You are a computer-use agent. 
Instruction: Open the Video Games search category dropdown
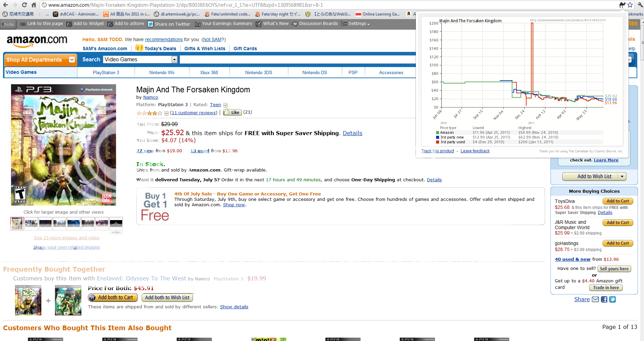point(140,60)
